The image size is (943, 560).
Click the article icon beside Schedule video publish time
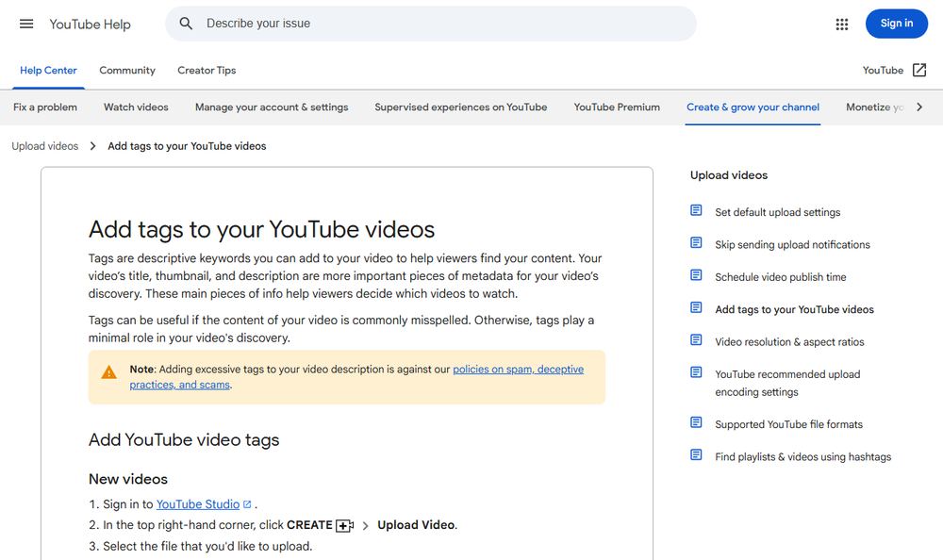(x=696, y=275)
